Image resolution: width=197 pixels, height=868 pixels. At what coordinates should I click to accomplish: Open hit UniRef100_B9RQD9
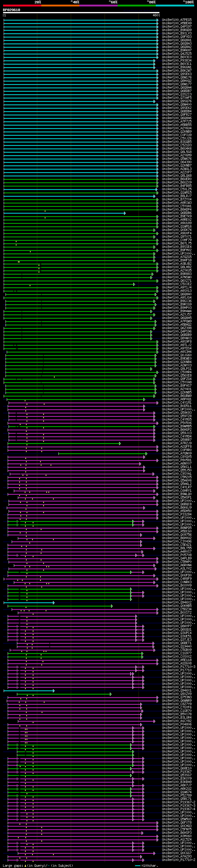point(177,30)
